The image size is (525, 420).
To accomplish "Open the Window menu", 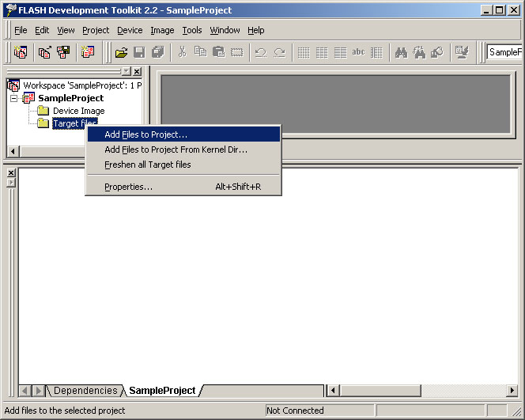I will tap(225, 30).
